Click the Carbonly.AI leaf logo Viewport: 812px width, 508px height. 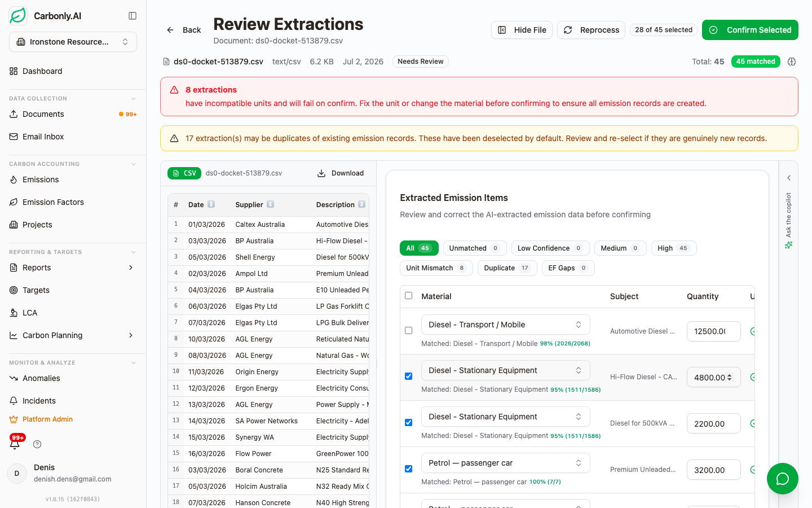pos(18,16)
